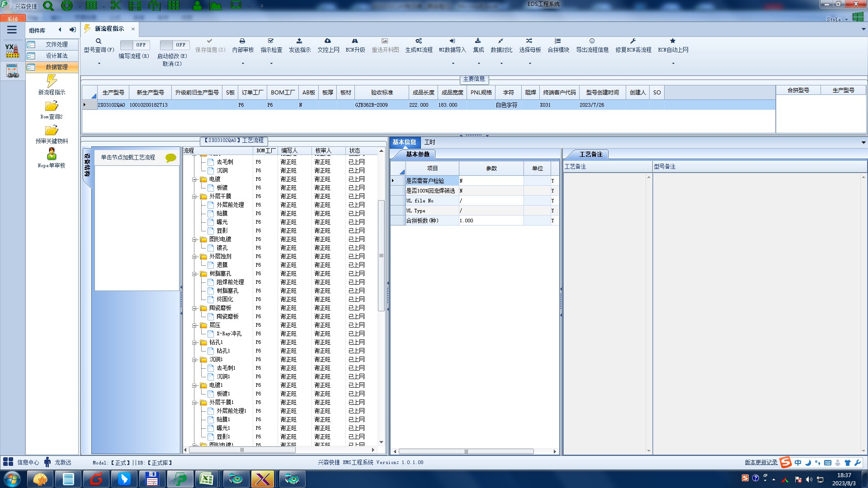Open Bom查询2 folder in sidebar
The width and height of the screenshot is (868, 488).
click(52, 107)
